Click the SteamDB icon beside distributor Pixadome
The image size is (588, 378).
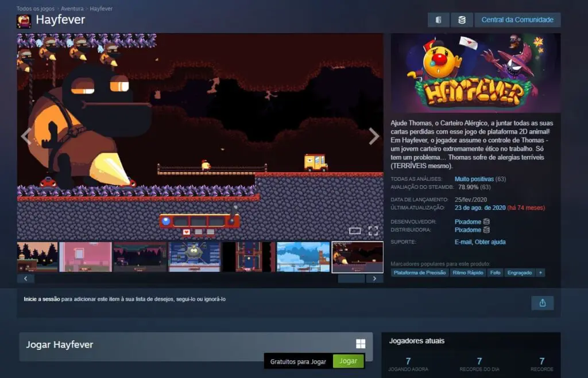tap(486, 230)
